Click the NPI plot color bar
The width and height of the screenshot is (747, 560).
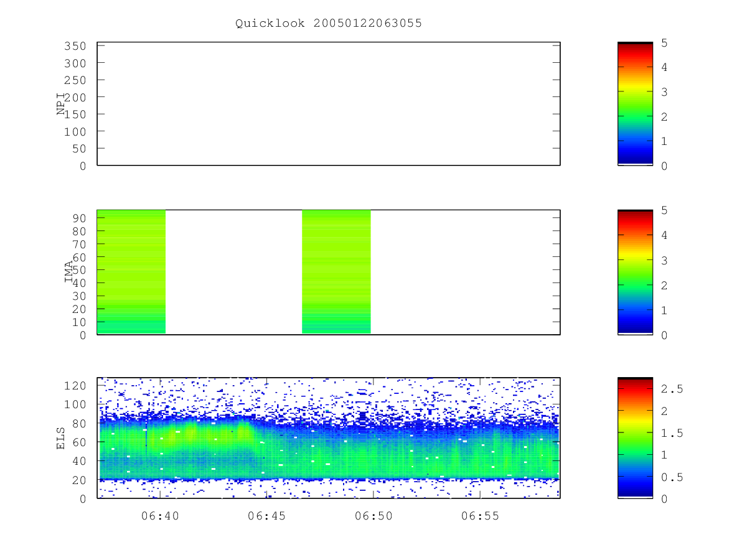tap(635, 104)
